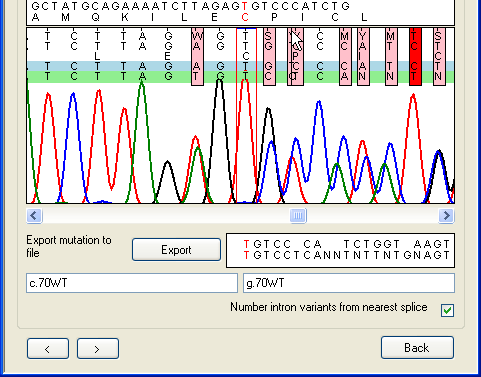Click the exported sequence comparison text box
Viewport: 481px width, 377px height.
pos(340,250)
